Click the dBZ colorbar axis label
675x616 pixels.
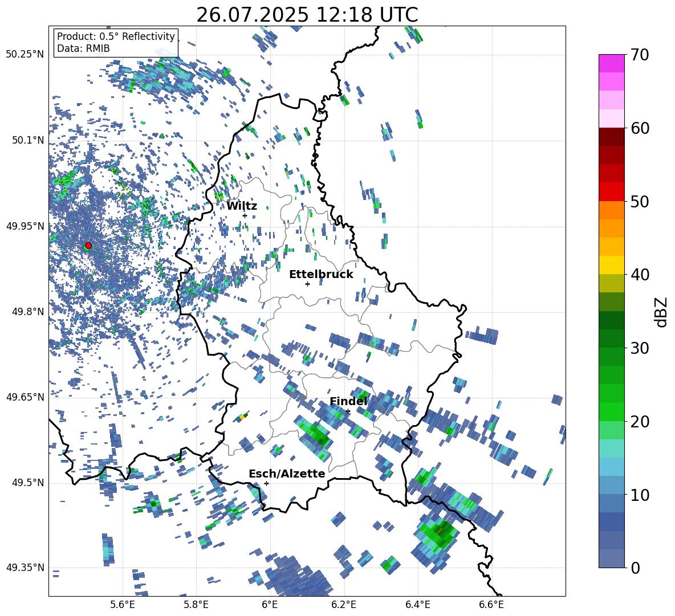662,312
